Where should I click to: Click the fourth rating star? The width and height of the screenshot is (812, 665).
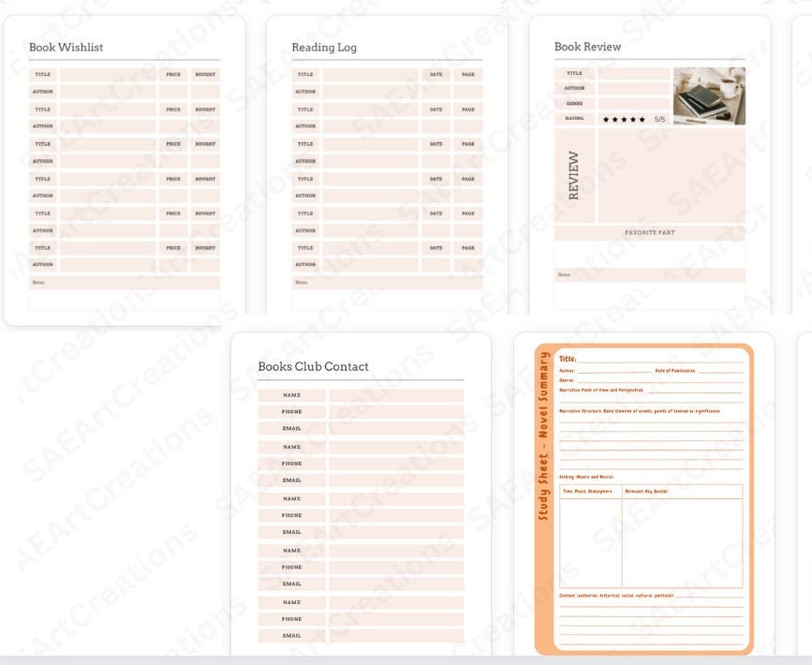coord(633,120)
